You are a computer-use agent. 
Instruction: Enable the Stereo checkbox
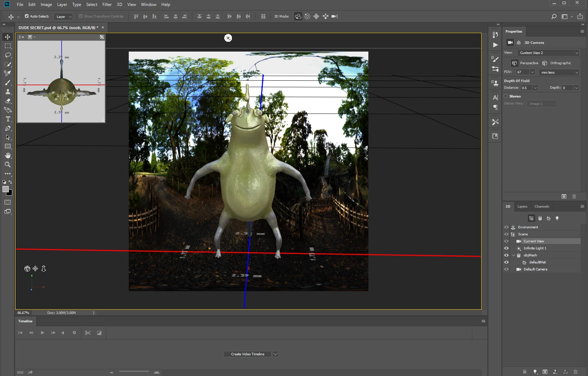[x=506, y=96]
